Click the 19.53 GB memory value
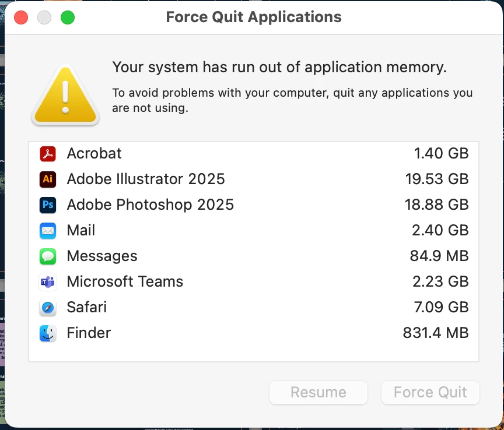This screenshot has height=430, width=504. (x=437, y=179)
